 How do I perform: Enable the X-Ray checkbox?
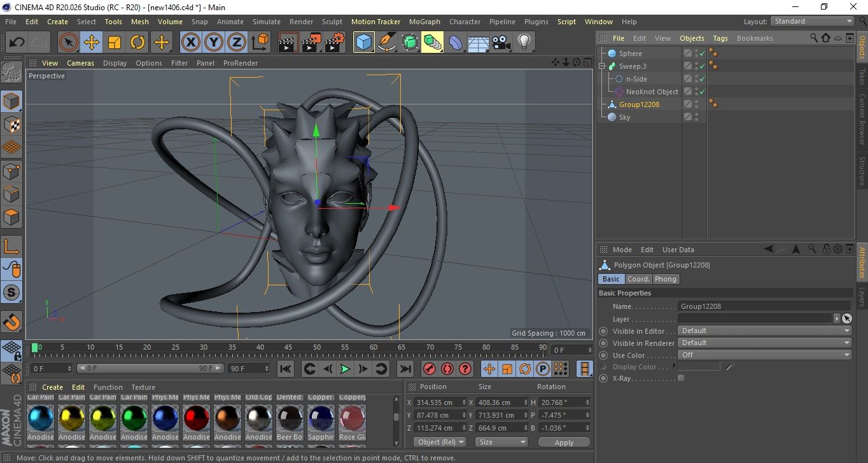682,378
